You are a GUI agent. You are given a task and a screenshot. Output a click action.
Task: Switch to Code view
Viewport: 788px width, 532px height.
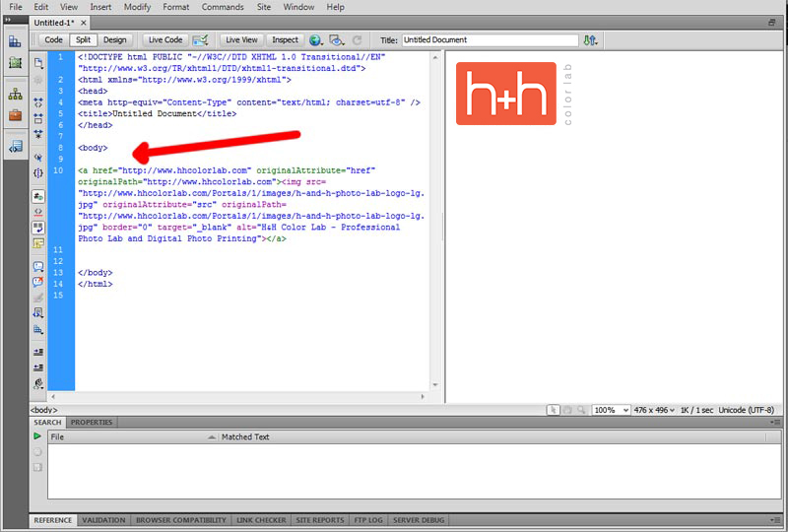pos(53,39)
